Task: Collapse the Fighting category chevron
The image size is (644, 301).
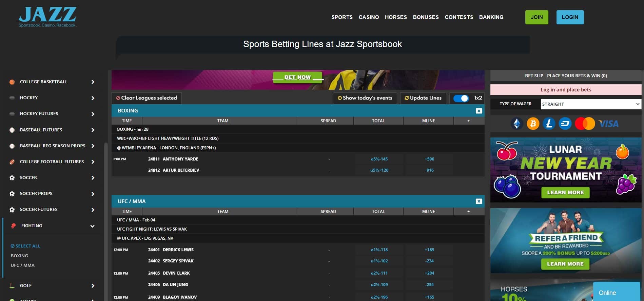Action: [92, 226]
